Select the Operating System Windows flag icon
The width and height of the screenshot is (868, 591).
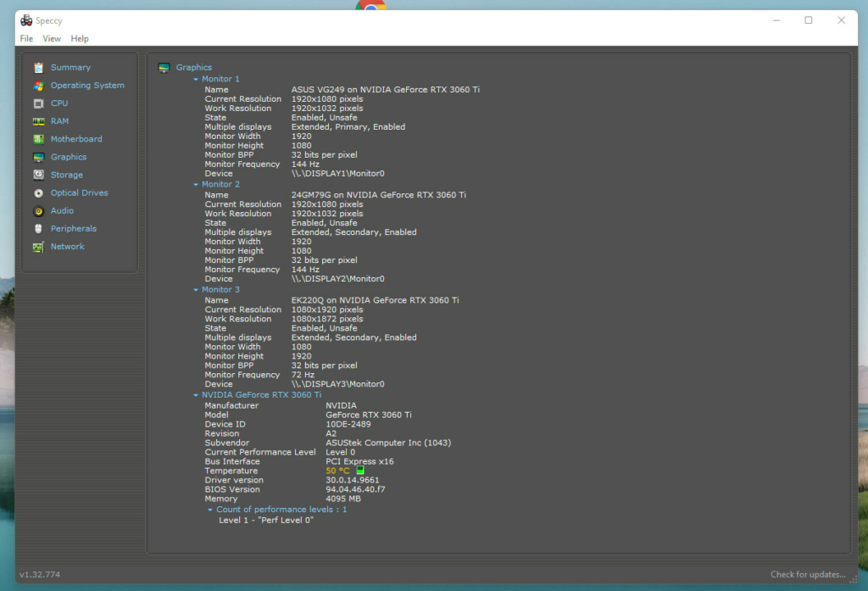point(38,86)
